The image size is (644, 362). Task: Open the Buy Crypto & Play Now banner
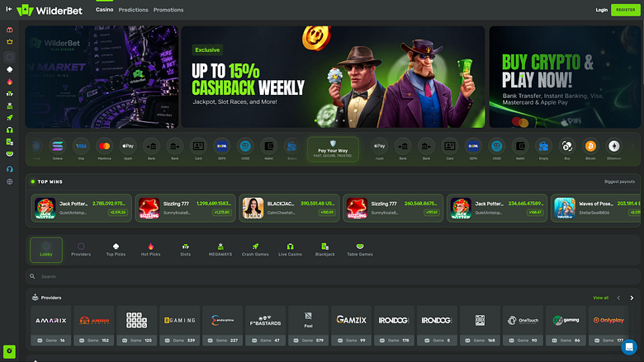point(565,77)
